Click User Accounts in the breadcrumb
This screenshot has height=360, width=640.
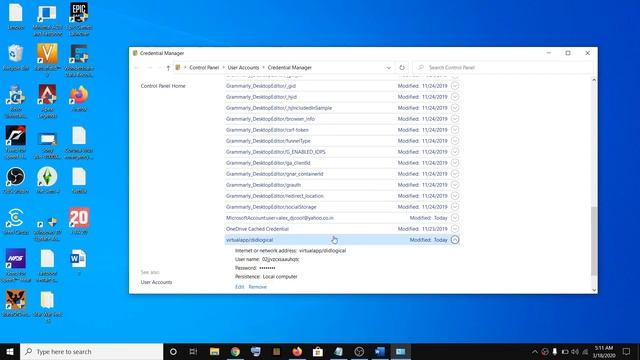coord(243,68)
